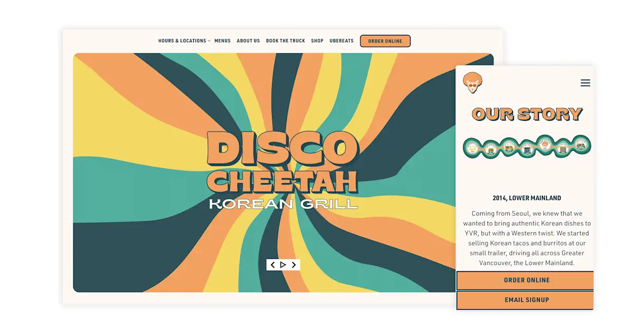Go to About Us page
The width and height of the screenshot is (644, 334).
(x=248, y=41)
